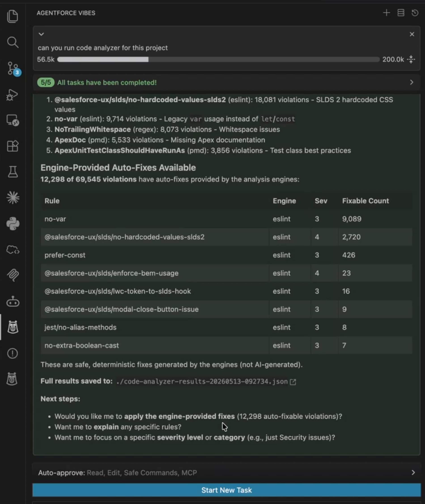Click '@salesforce-ux/slds/modal-close-button-issue' rule cell

click(155, 309)
